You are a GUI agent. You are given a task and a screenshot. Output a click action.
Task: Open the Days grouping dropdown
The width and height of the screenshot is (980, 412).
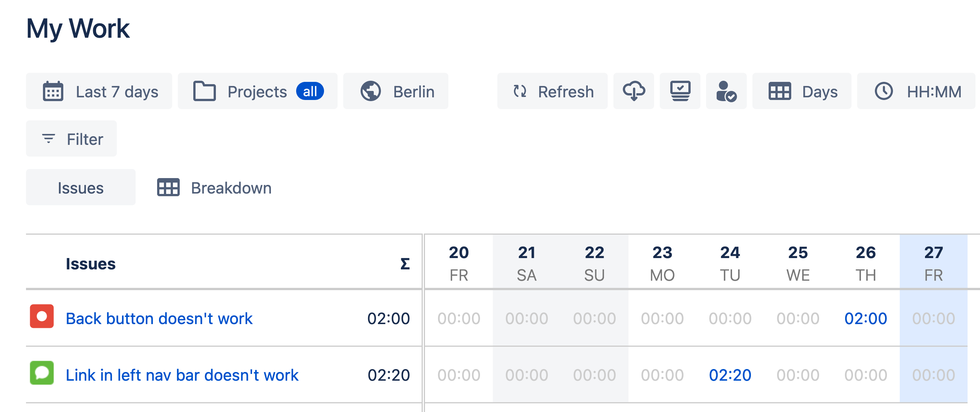pos(802,91)
